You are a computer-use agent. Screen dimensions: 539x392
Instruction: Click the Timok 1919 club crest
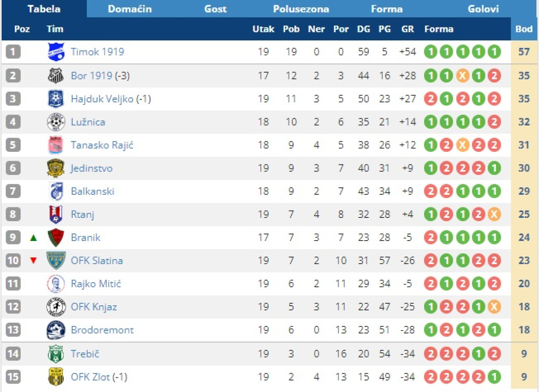click(56, 52)
